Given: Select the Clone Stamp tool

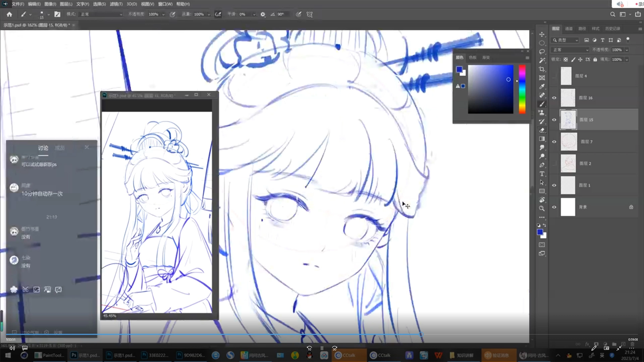Looking at the screenshot, I should click(542, 113).
